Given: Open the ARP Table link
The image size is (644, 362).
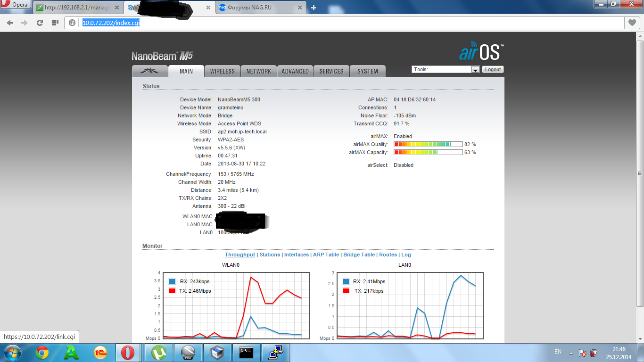Looking at the screenshot, I should click(326, 255).
